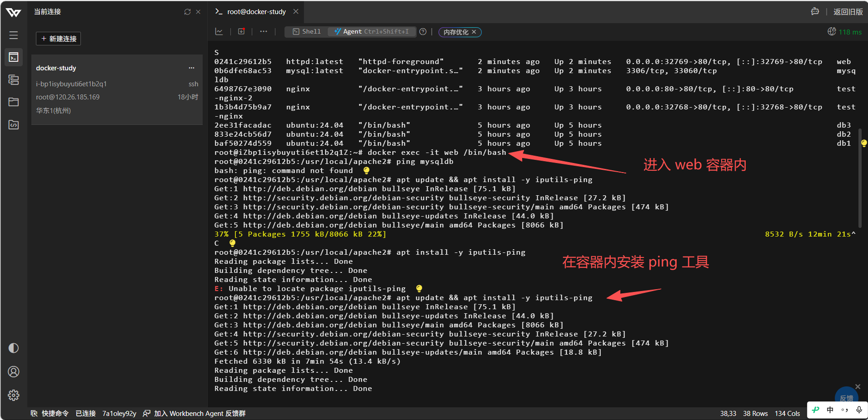The image size is (868, 420).
Task: Click the 'Fetched 6330 kB' output line
Action: click(308, 361)
